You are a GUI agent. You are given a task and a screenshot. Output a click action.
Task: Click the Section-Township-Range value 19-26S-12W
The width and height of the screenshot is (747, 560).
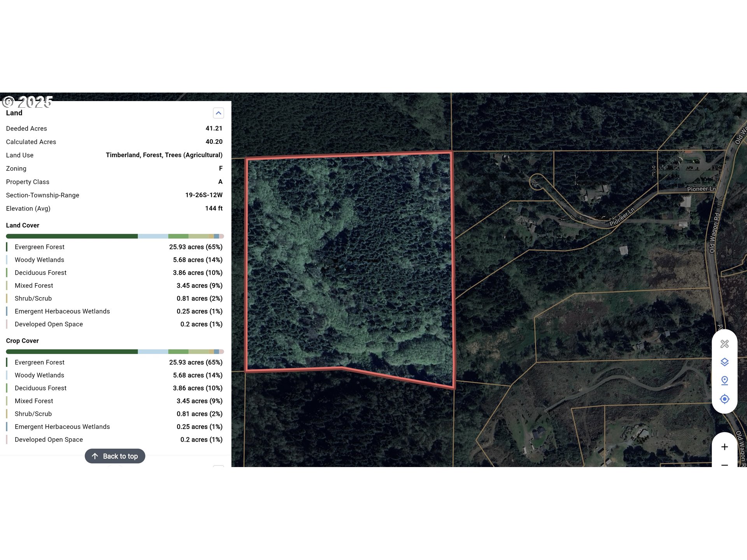[x=203, y=195]
